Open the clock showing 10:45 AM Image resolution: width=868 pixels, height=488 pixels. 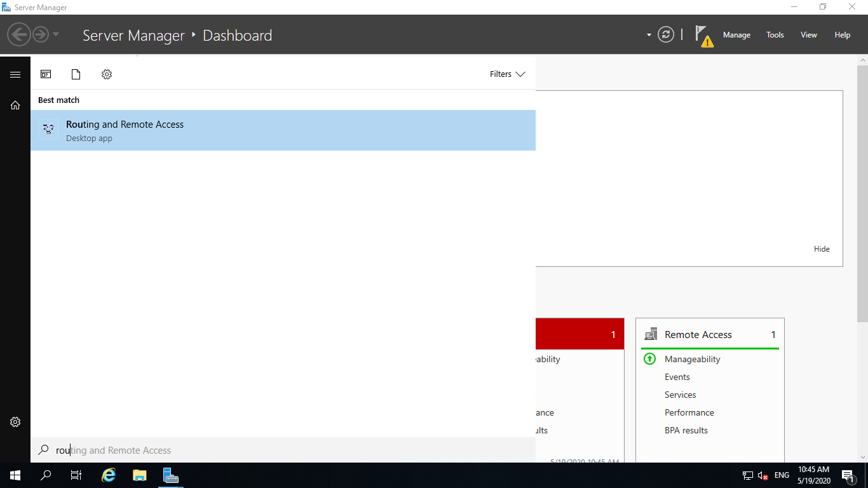(x=814, y=475)
